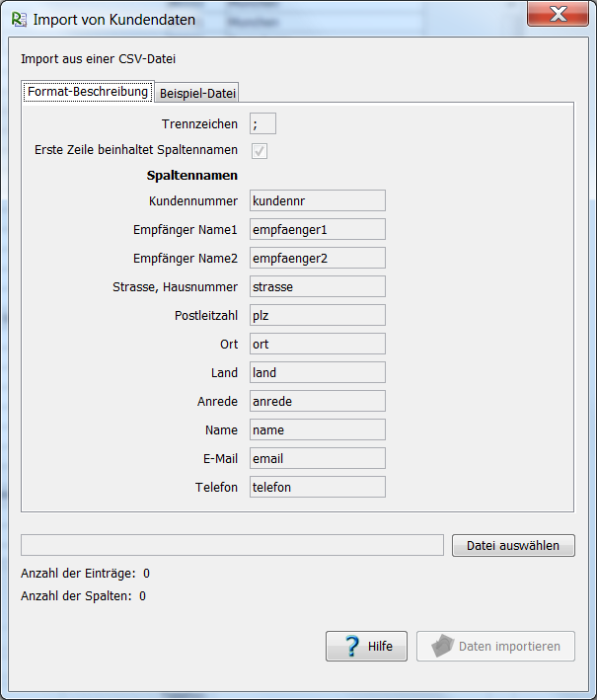Click into the Postleitzahl field

(x=317, y=315)
